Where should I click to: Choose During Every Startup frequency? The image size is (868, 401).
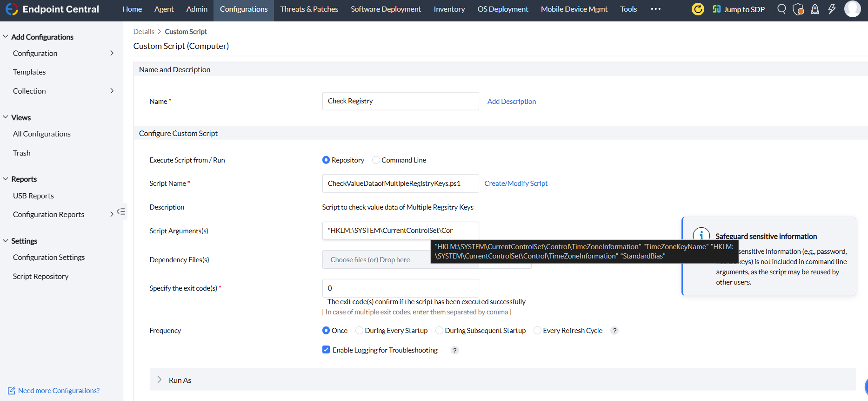(360, 331)
